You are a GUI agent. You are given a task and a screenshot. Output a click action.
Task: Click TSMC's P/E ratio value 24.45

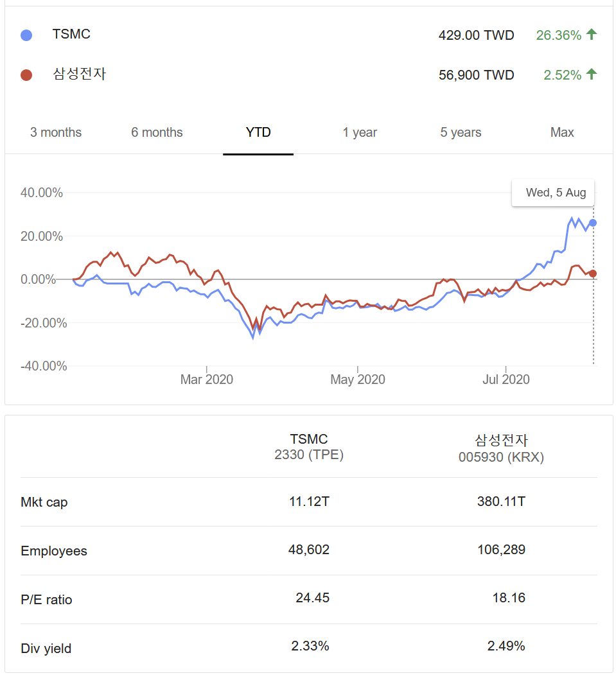312,598
